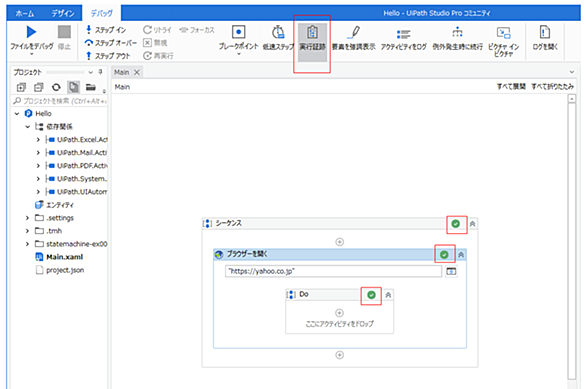Toggle 例外発生時に続行 continue on exception

point(457,38)
